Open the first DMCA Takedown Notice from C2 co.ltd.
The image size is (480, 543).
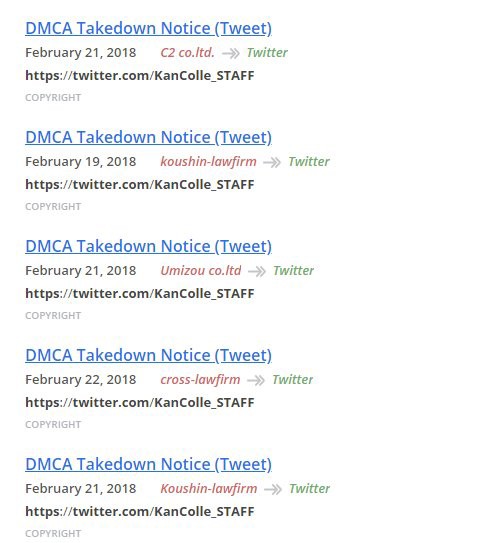pyautogui.click(x=148, y=28)
